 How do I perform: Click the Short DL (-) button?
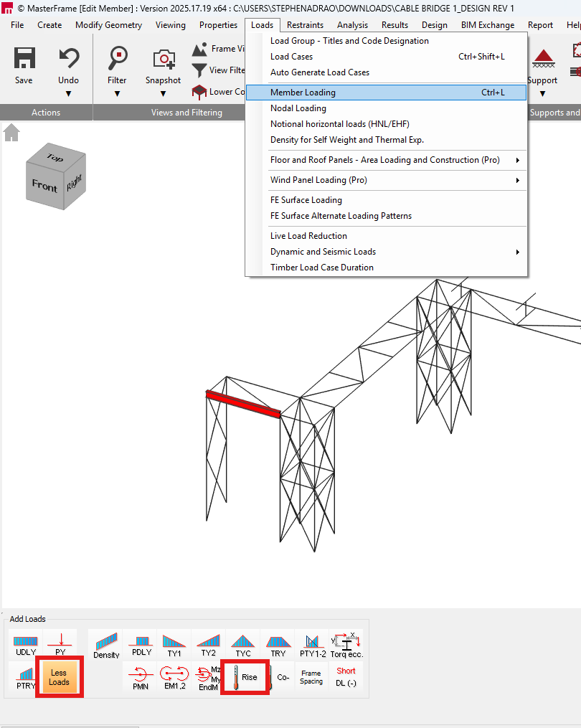tap(346, 677)
